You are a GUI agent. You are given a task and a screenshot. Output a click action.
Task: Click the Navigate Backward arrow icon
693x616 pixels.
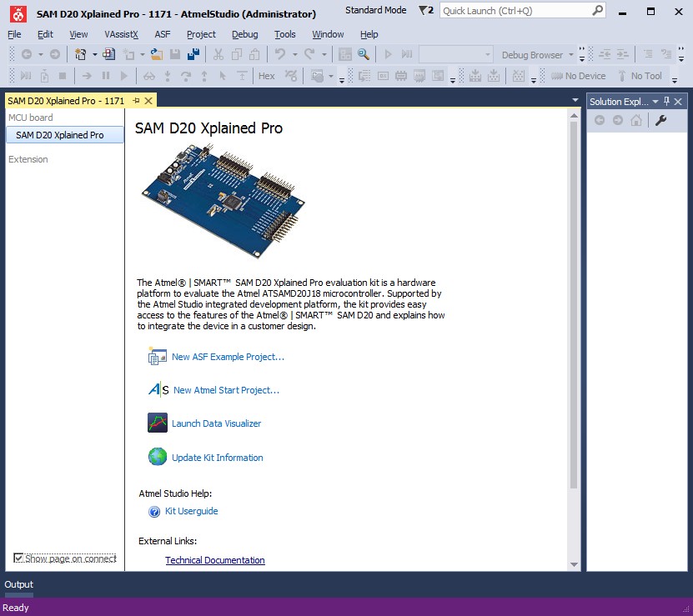[27, 54]
